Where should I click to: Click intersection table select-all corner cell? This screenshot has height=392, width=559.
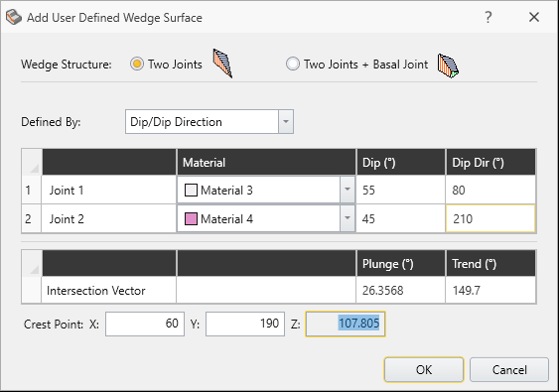click(x=32, y=264)
